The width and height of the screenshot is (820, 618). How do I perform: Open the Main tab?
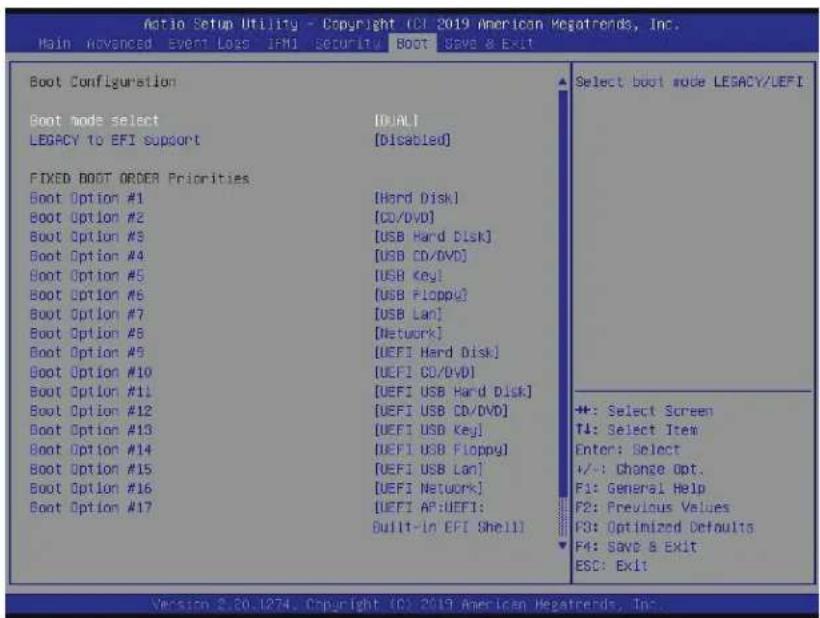pos(54,43)
